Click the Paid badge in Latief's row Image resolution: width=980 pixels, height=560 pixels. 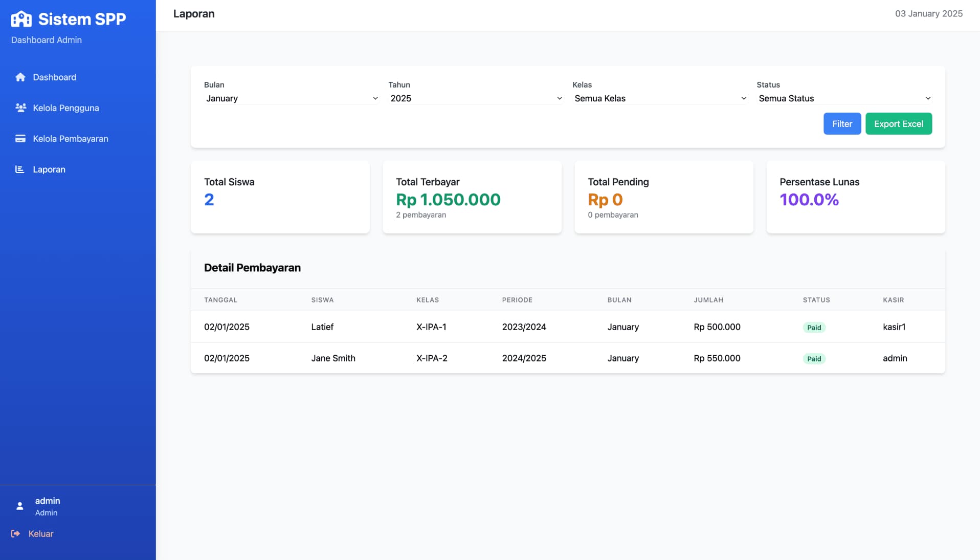[x=814, y=328]
